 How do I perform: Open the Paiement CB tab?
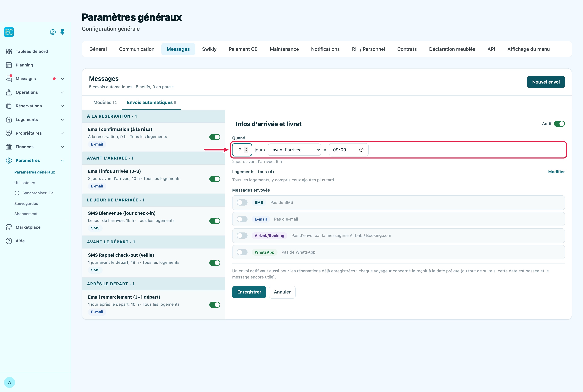point(243,49)
